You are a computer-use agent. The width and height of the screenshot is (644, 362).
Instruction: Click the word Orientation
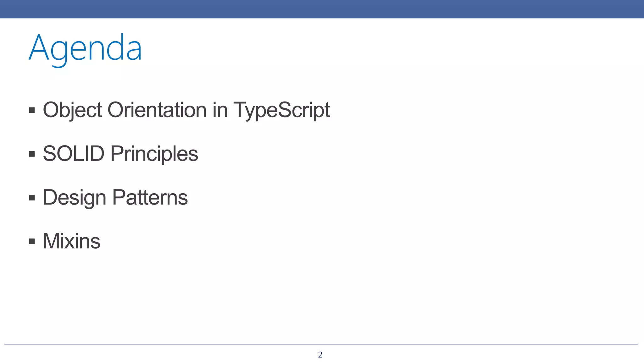(157, 110)
